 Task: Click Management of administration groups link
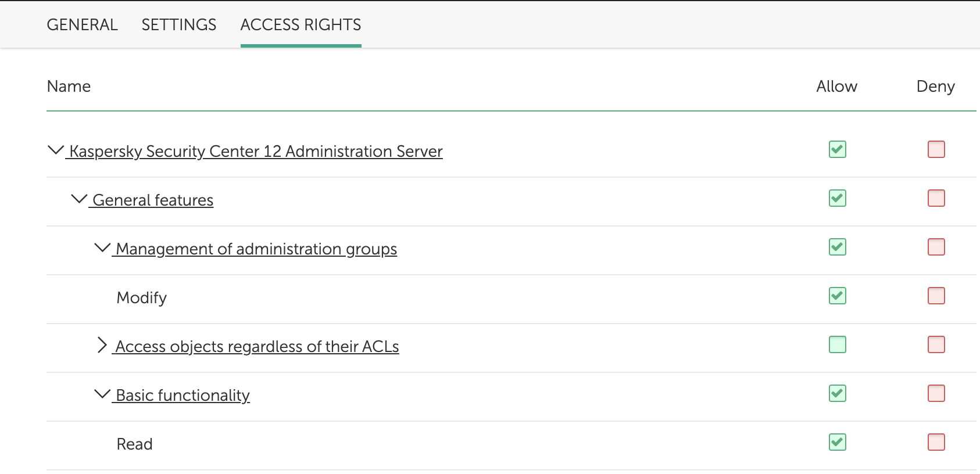(256, 249)
